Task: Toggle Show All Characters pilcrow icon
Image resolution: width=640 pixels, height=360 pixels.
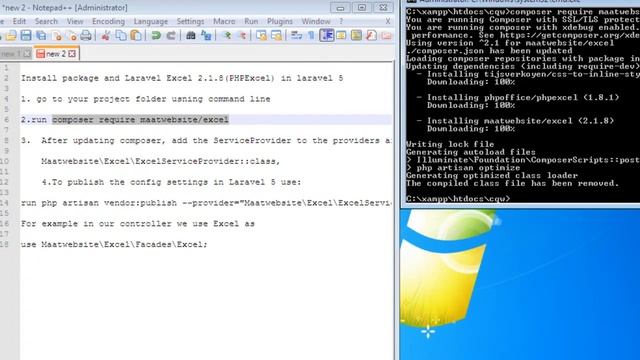Action: point(311,36)
